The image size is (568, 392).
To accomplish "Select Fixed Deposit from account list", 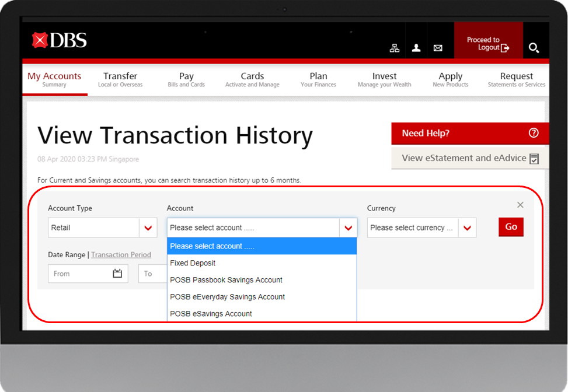I will 193,263.
